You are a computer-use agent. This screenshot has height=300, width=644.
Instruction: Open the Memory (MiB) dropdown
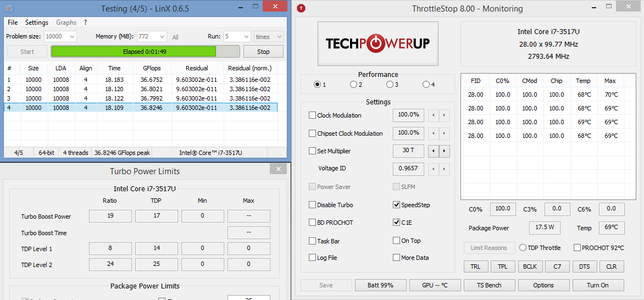[152, 37]
